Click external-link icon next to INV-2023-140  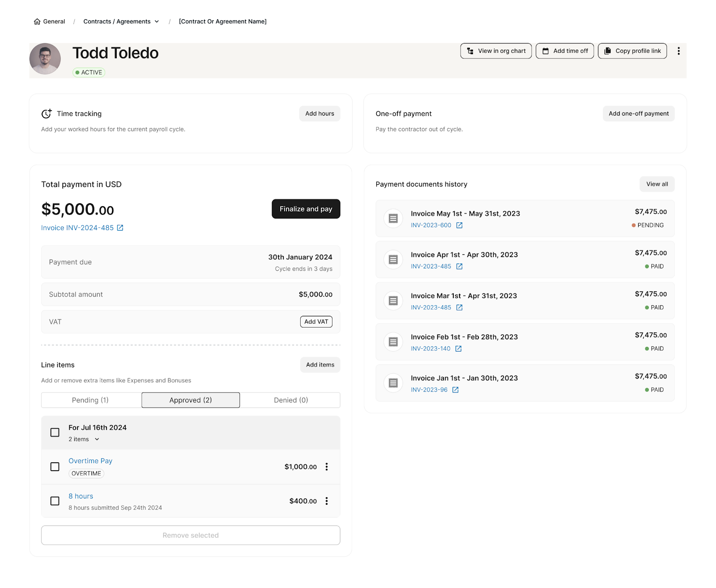458,349
